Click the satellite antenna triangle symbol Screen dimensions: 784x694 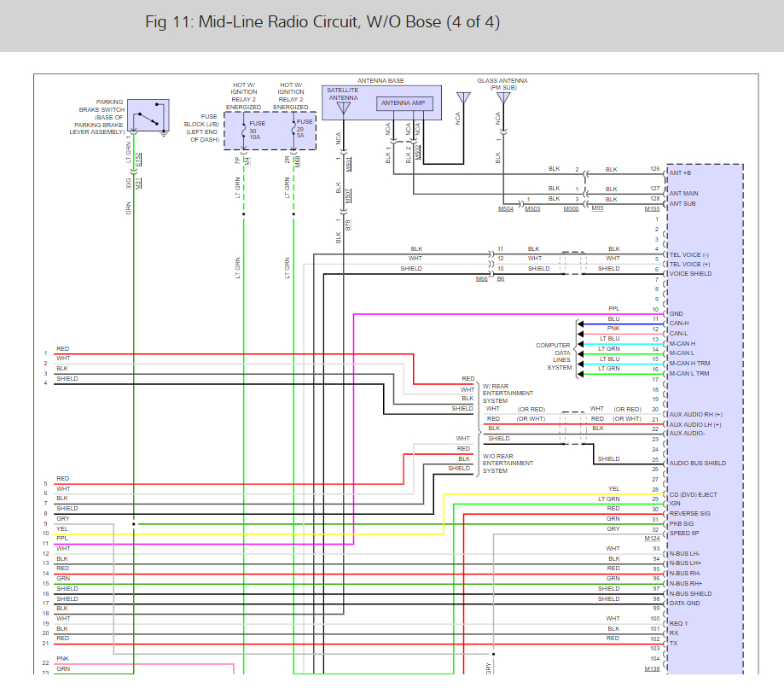[344, 108]
